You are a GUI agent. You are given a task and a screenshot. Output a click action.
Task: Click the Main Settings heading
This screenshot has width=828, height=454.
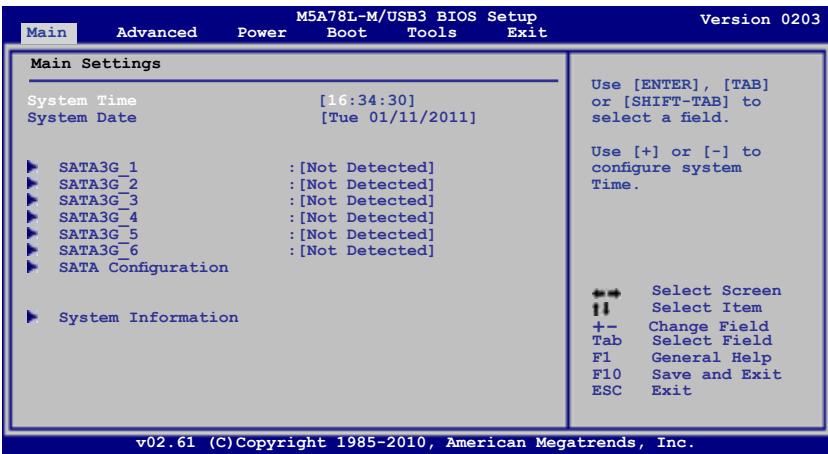tap(96, 64)
